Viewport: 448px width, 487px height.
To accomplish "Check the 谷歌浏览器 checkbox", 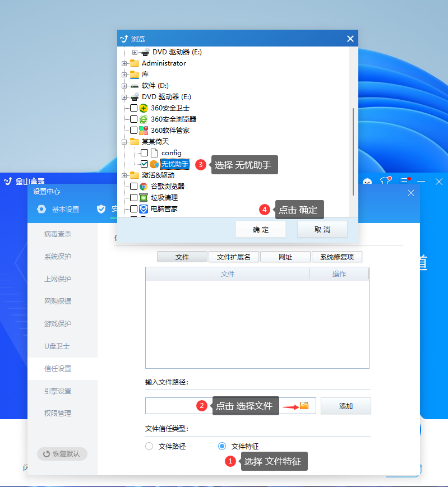I will [133, 187].
